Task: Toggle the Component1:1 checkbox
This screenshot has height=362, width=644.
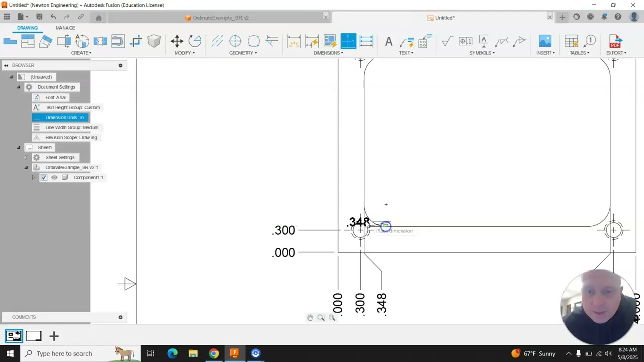Action: point(44,177)
